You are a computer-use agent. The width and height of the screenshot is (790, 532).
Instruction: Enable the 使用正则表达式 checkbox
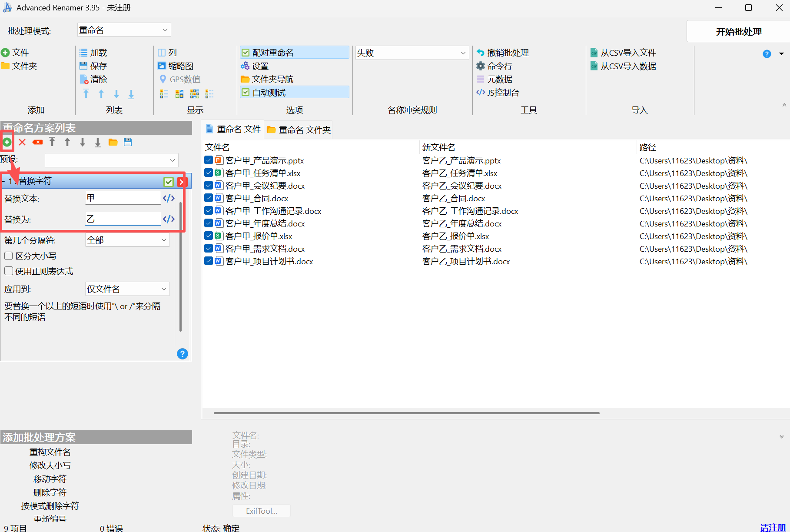pyautogui.click(x=9, y=271)
